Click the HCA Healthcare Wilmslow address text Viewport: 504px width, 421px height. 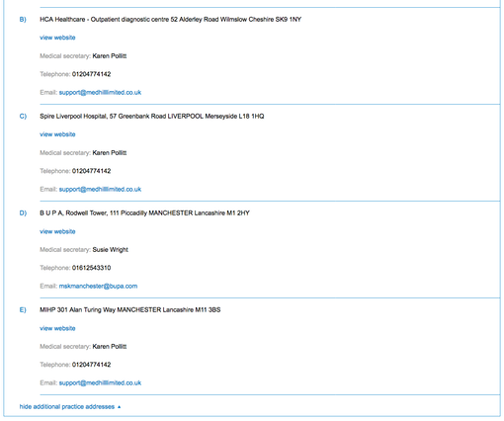[x=171, y=20]
